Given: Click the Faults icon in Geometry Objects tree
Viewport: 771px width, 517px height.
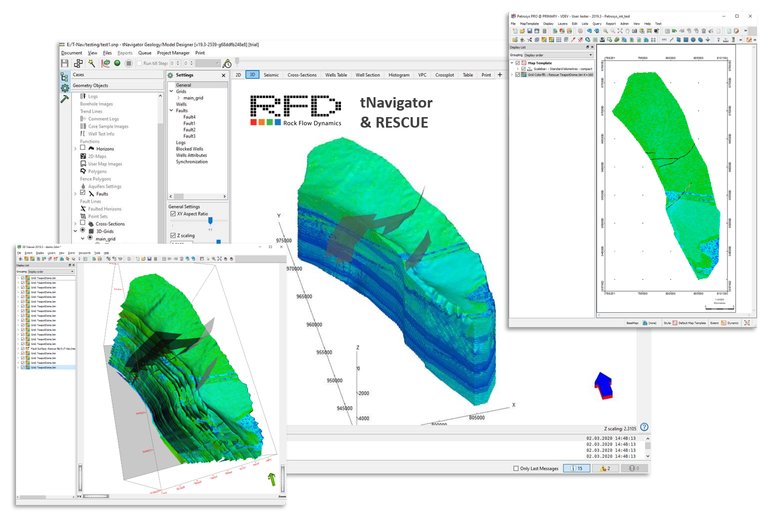Looking at the screenshot, I should coord(91,194).
